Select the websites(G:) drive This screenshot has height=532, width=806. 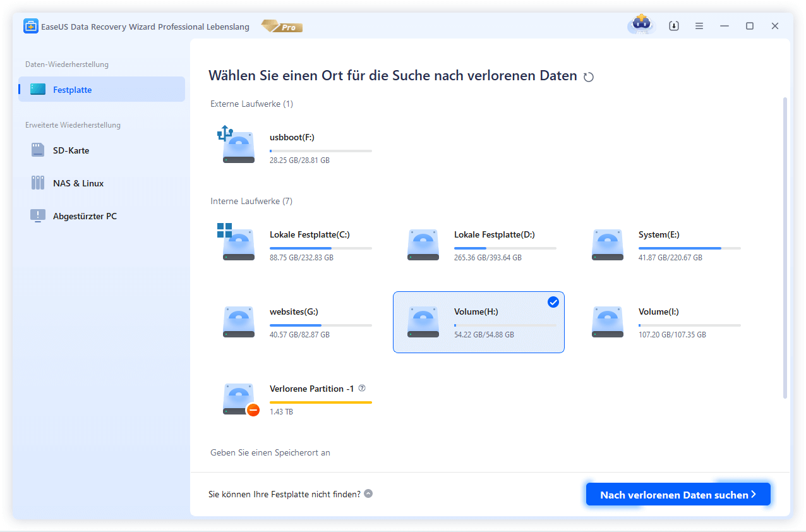(x=297, y=322)
